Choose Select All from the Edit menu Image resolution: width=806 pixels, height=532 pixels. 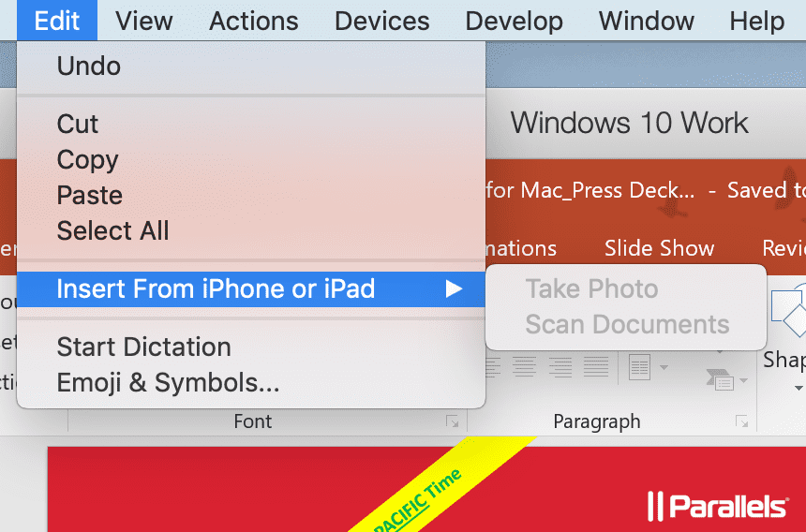tap(251, 230)
